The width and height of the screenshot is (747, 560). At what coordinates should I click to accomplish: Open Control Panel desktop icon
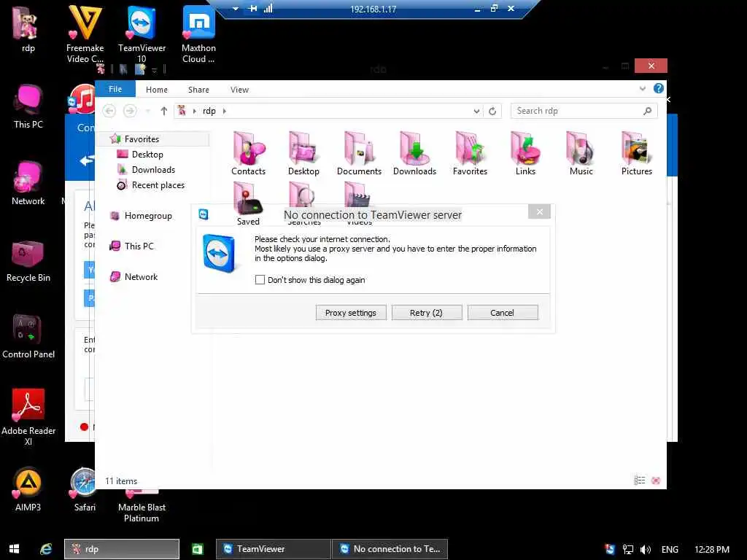click(x=28, y=337)
